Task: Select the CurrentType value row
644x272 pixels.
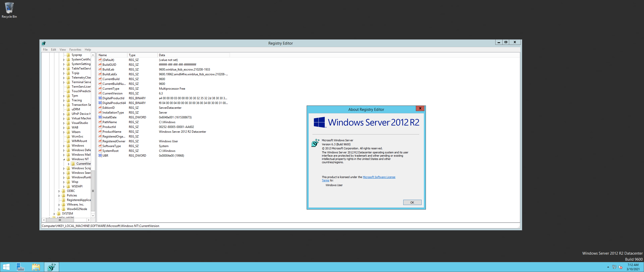Action: [x=164, y=89]
